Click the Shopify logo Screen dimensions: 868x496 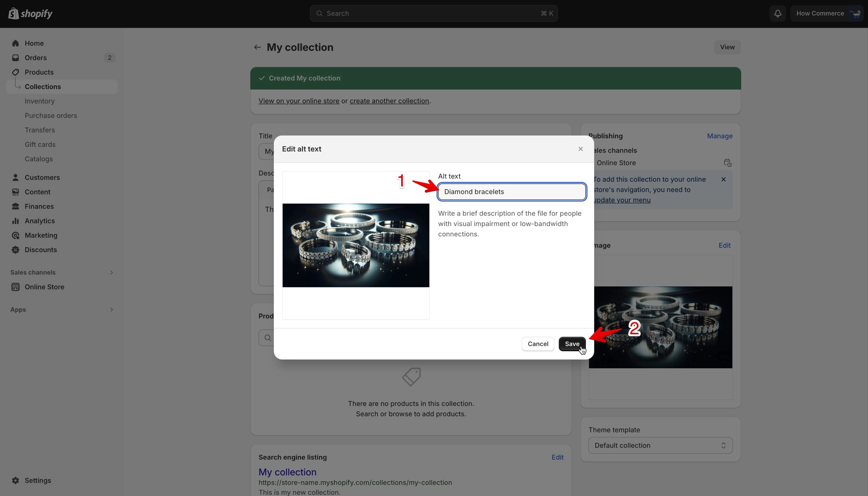(x=30, y=14)
